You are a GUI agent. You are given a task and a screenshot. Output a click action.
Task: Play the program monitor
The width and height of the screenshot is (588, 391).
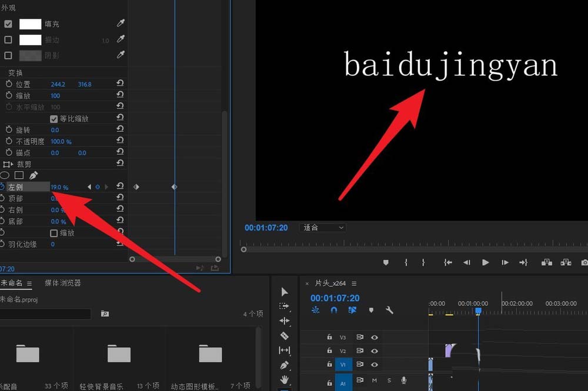[485, 262]
